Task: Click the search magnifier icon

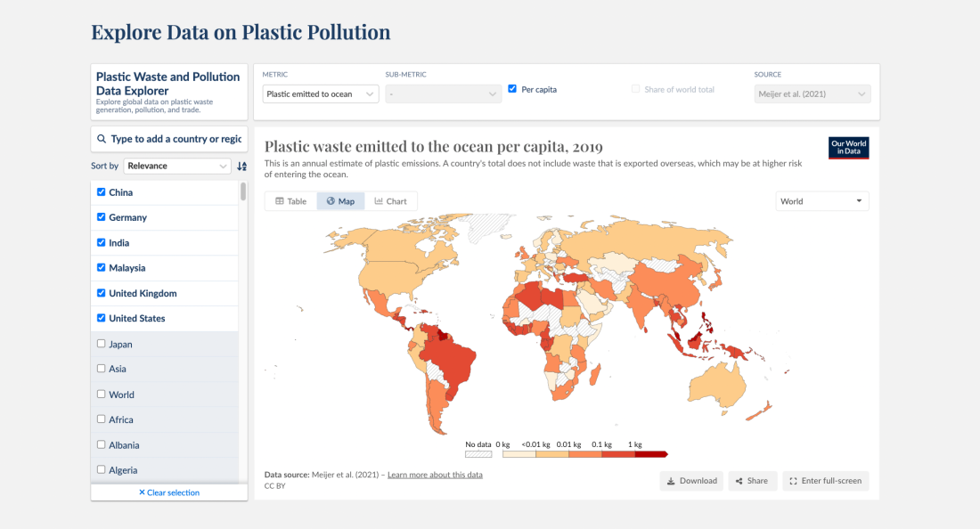Action: [x=102, y=139]
